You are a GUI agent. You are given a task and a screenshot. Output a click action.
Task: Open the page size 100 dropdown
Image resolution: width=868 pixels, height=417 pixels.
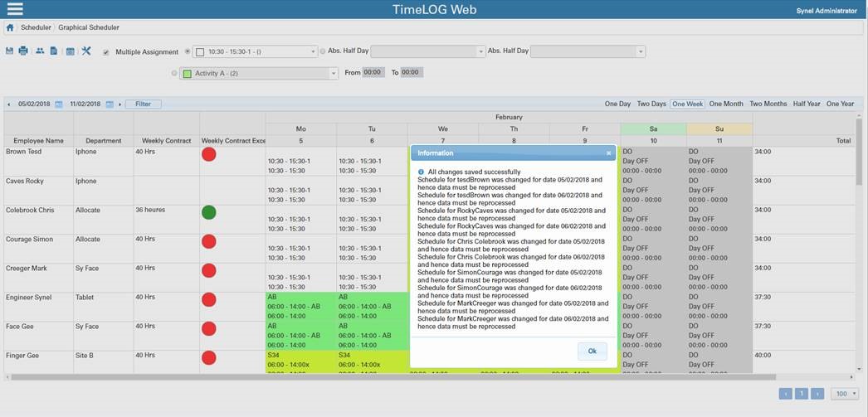(x=846, y=394)
